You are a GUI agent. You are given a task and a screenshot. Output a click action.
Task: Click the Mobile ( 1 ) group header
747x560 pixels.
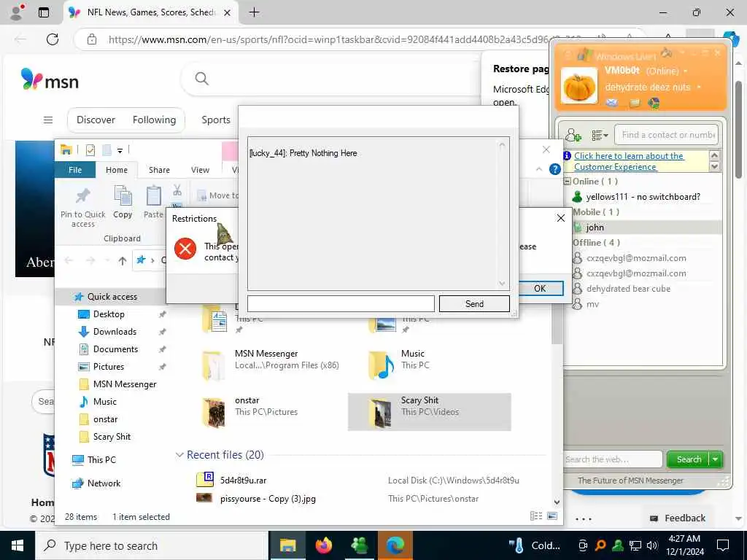596,212
